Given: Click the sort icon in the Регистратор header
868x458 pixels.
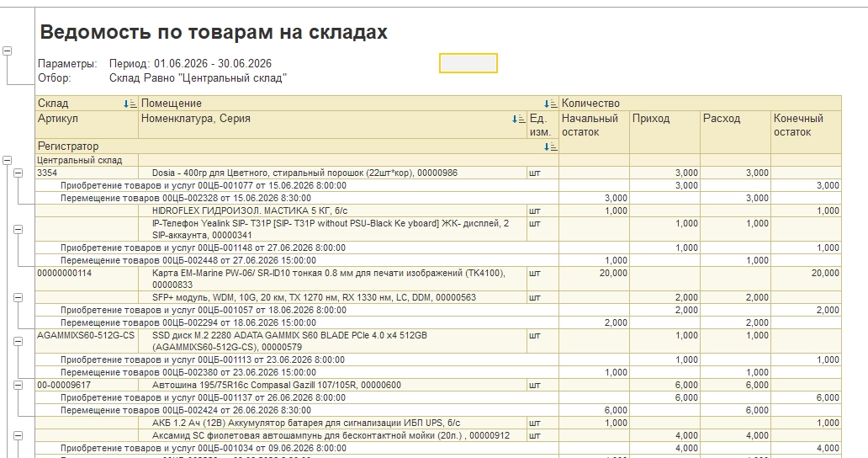Looking at the screenshot, I should pos(550,146).
